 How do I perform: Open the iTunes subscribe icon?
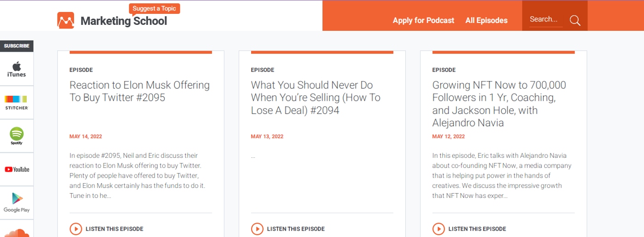click(17, 69)
